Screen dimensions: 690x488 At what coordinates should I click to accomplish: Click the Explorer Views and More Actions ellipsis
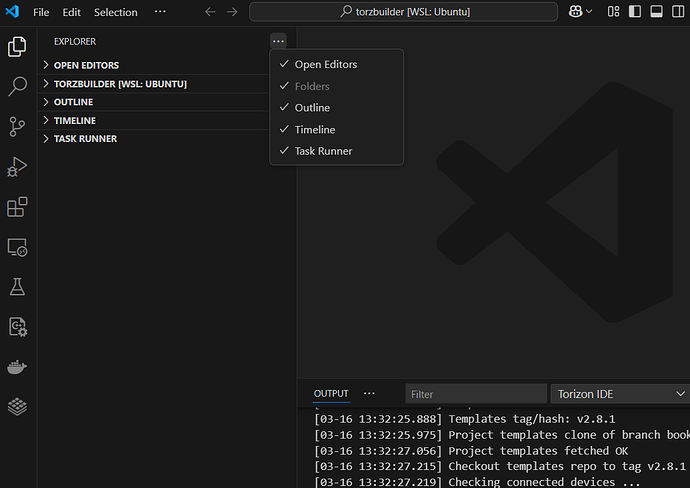click(x=278, y=41)
